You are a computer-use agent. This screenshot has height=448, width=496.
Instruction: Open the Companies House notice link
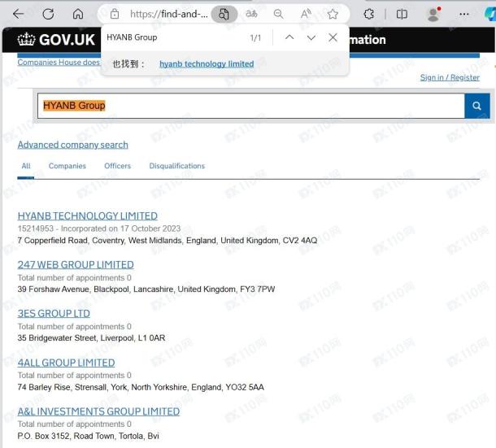[59, 63]
